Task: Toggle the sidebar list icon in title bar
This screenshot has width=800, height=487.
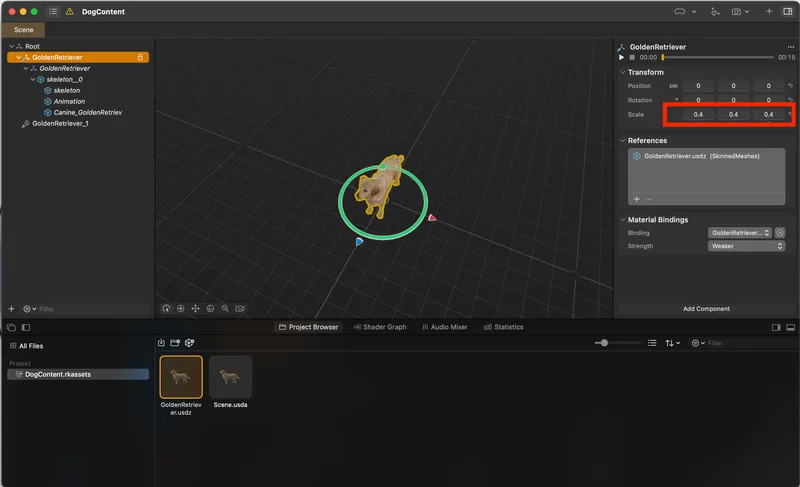Action: click(53, 11)
